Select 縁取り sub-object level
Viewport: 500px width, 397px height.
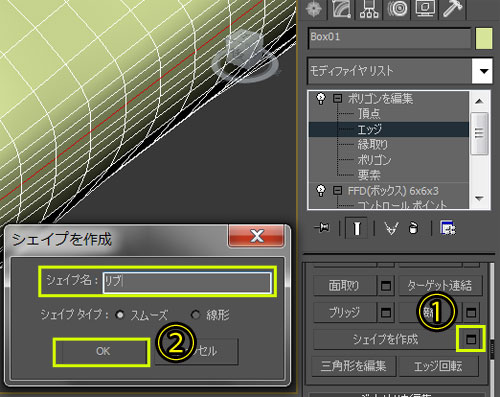click(x=373, y=144)
